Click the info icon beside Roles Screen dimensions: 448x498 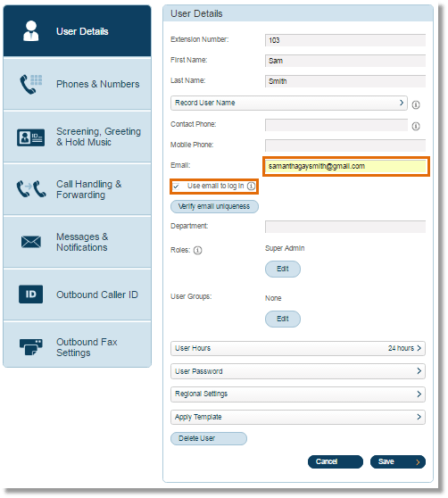(x=197, y=250)
